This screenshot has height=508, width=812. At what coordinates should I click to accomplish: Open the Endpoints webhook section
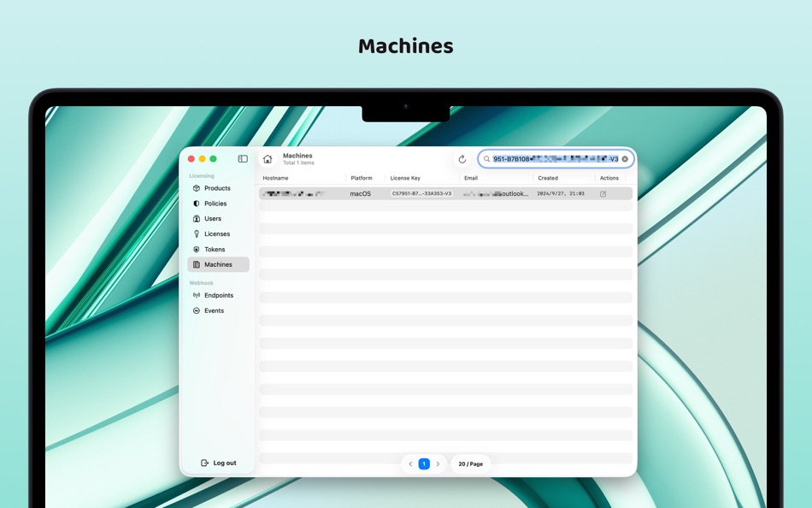point(218,295)
